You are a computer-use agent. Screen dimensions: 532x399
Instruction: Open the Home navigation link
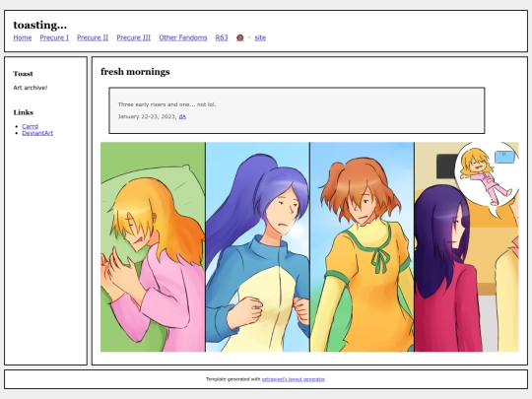[x=23, y=37]
